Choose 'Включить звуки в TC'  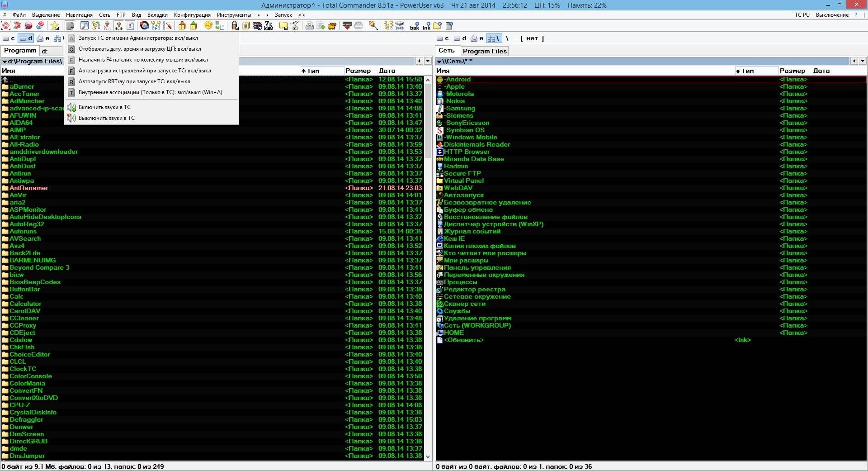151,107
